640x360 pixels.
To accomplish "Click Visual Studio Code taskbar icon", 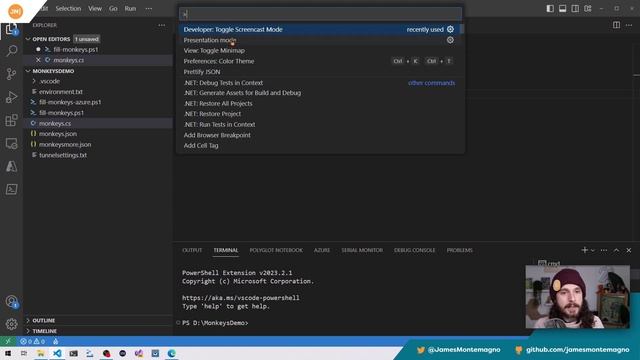I will pos(57,353).
